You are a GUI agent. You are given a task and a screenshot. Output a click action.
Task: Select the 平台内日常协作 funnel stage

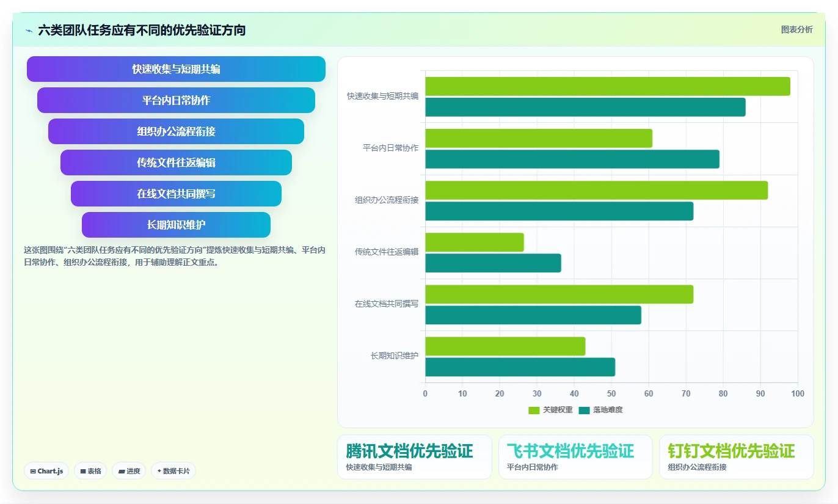point(176,100)
